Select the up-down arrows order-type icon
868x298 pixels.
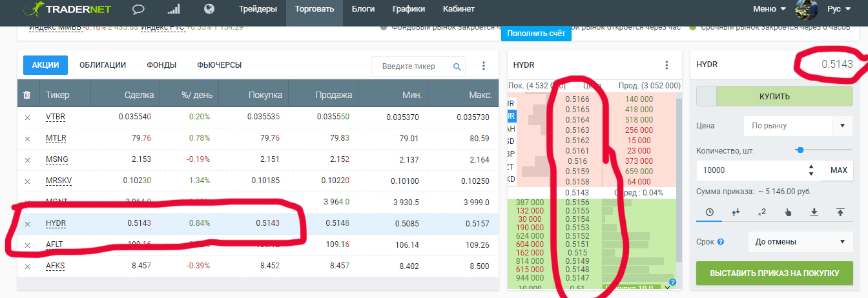735,212
